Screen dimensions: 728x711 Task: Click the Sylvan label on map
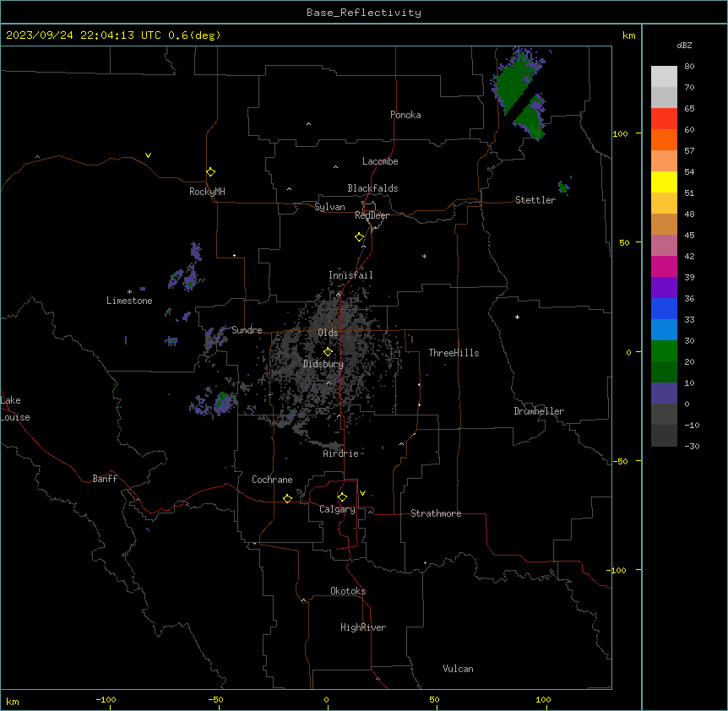click(x=329, y=207)
